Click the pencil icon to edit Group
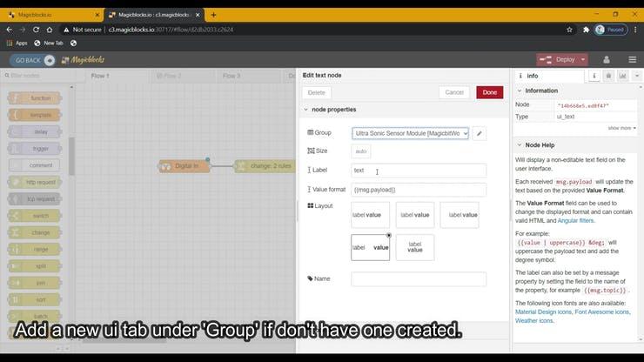644x362 pixels. (480, 133)
